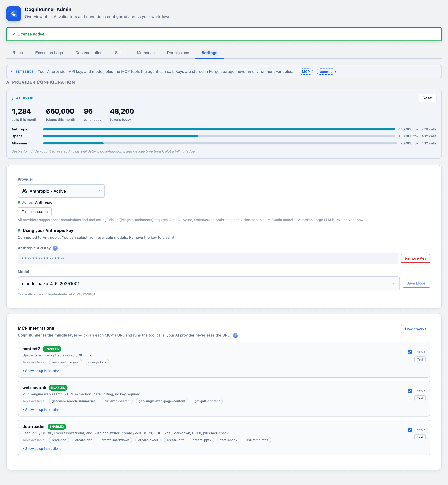Click the Anthropic API Key field
This screenshot has height=485, width=448.
point(208,258)
